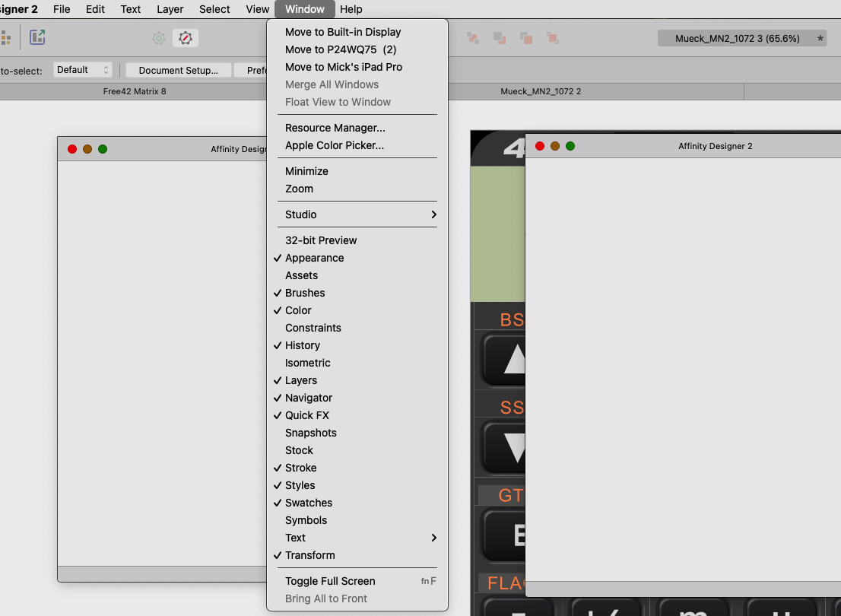
Task: Click the greyed Bring All to Front item
Action: coord(357,599)
